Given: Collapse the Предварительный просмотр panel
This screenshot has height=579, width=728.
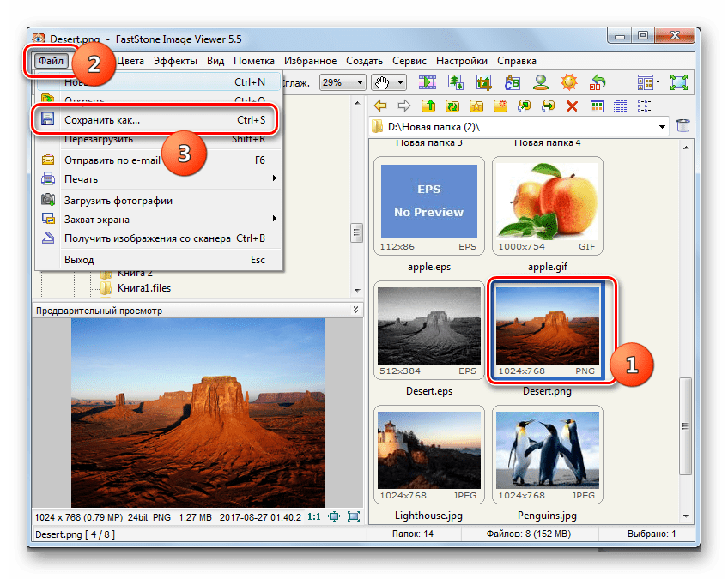Looking at the screenshot, I should 355,310.
